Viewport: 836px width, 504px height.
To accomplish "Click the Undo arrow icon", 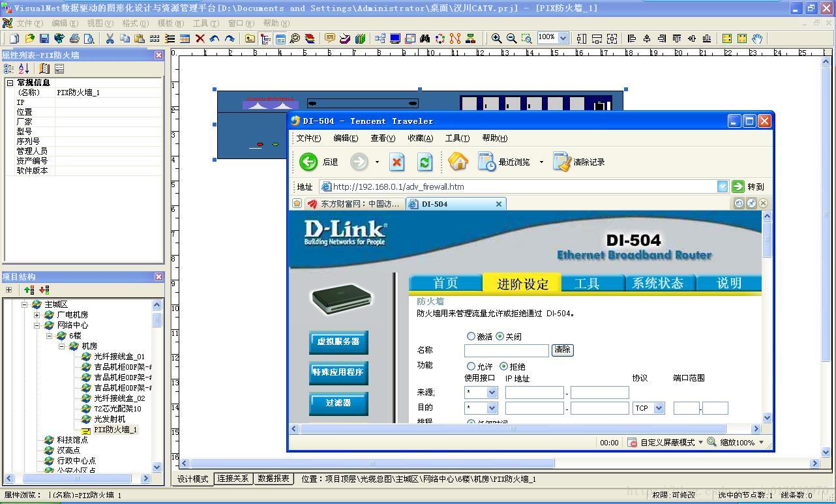I will (x=215, y=38).
